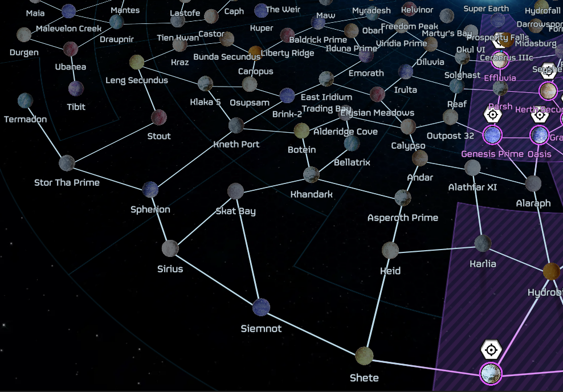Image resolution: width=563 pixels, height=392 pixels.
Task: Click the Karlia planet
Action: pyautogui.click(x=483, y=243)
